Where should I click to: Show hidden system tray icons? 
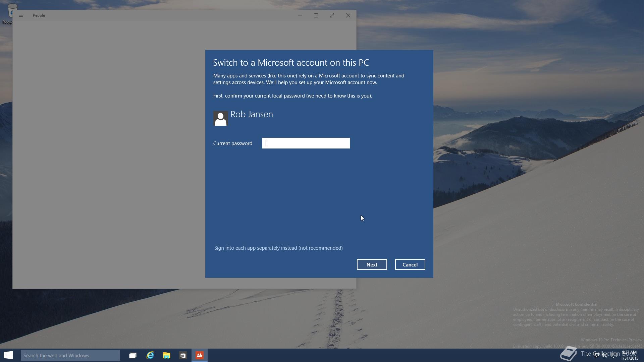588,355
